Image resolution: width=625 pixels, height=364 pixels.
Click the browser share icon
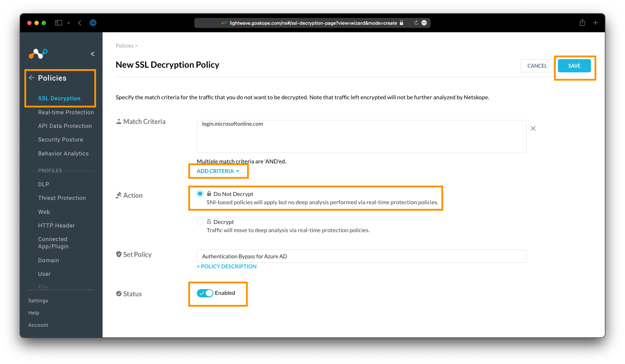[x=582, y=23]
